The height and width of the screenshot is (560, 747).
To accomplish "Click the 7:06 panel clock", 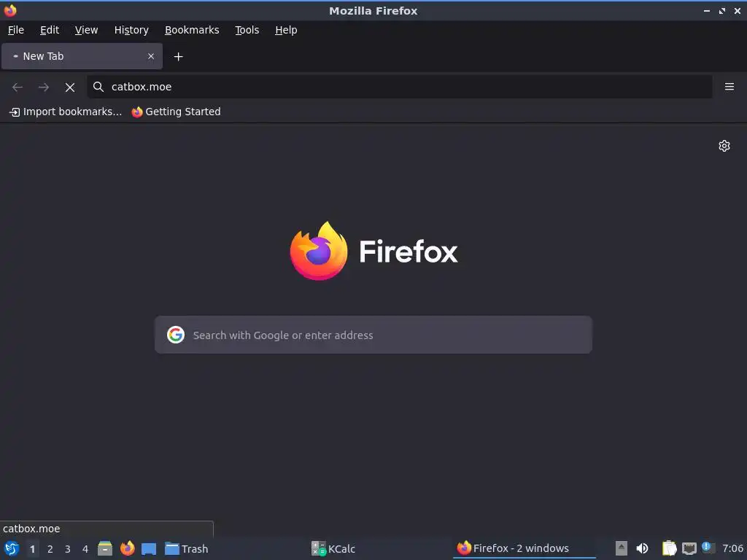I will pyautogui.click(x=732, y=548).
